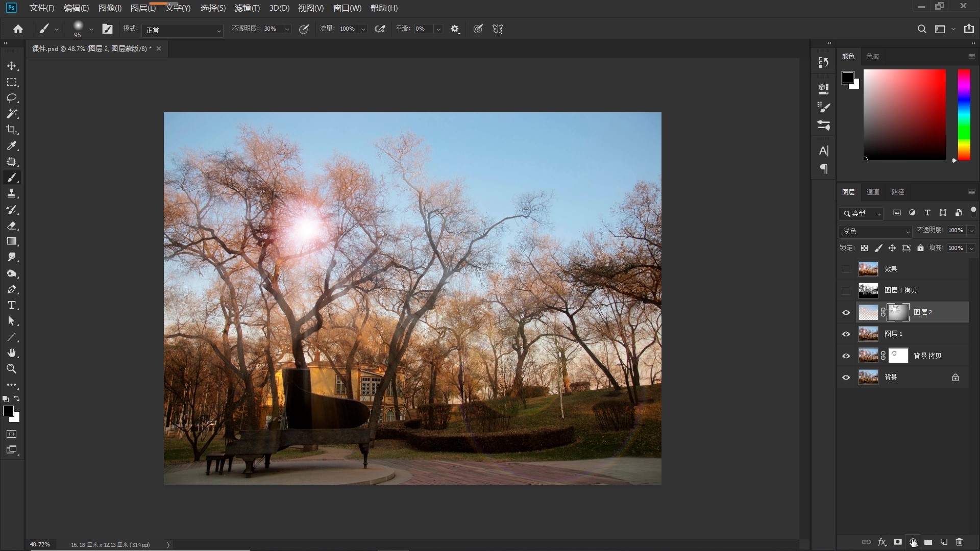Hide the 图层 2 layer
980x551 pixels.
click(846, 312)
